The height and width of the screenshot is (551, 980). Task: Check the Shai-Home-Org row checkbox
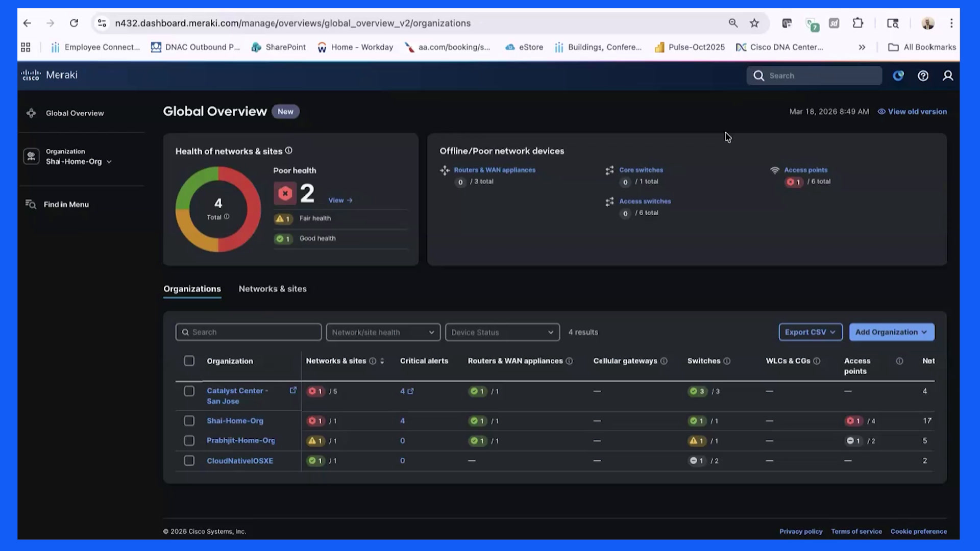point(189,421)
